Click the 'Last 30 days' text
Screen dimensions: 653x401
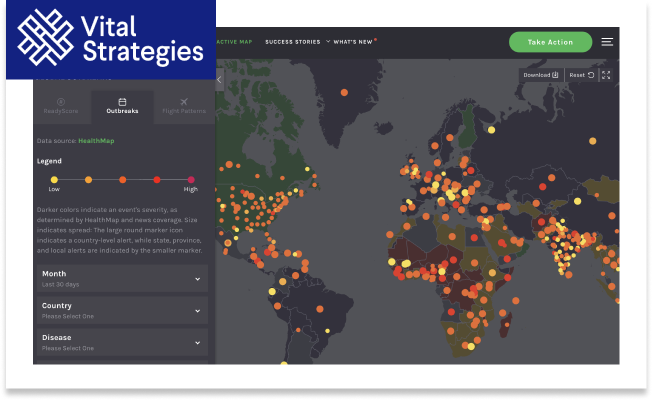click(x=60, y=284)
